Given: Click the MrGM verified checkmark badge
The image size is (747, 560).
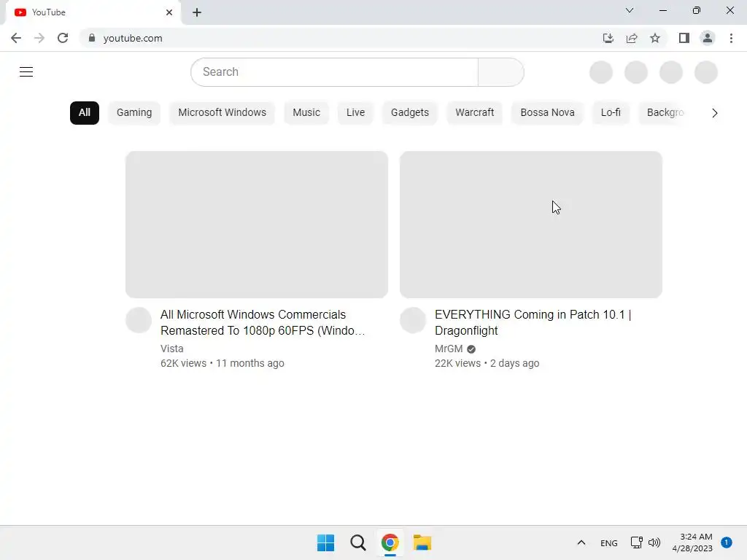Looking at the screenshot, I should tap(471, 349).
